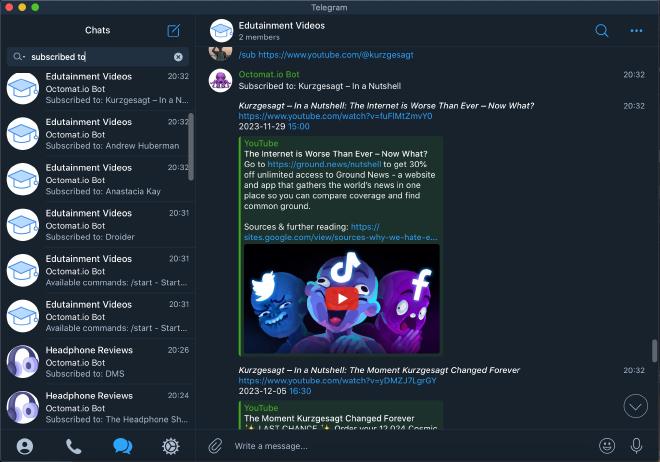Click the sidebar search results scrollbar
Image resolution: width=660 pixels, height=462 pixels.
[x=191, y=146]
